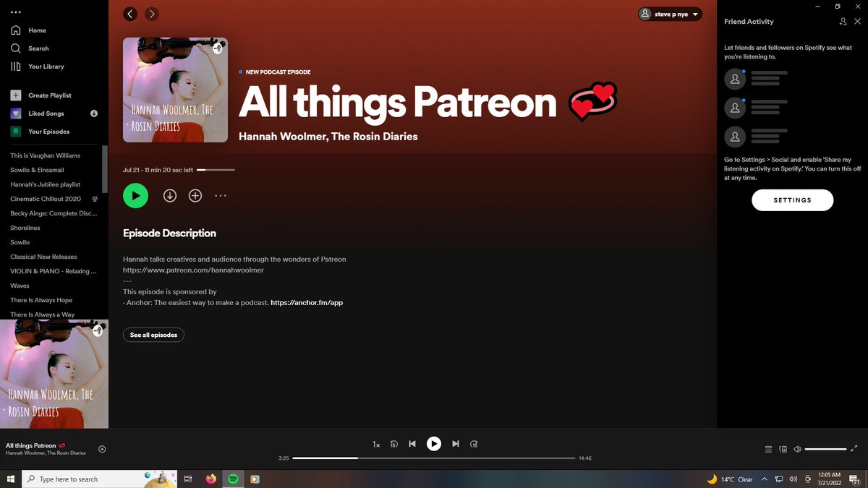Screen dimensions: 868x488
Task: Open This is Vaughan Williams playlist
Action: point(45,155)
